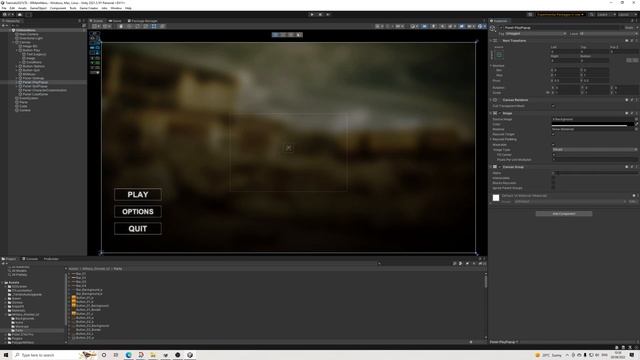Toggle the Ignore Parent Groups checkbox

[x=553, y=188]
